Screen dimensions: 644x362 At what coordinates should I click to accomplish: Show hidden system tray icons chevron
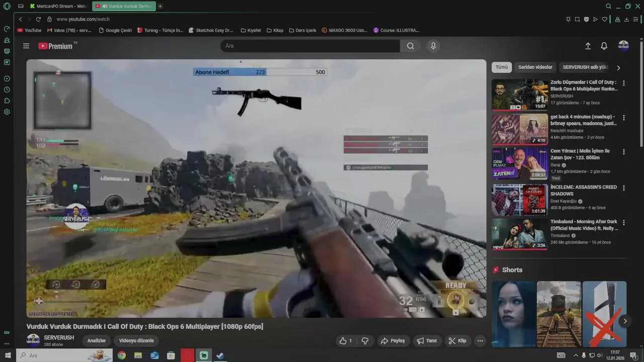576,355
